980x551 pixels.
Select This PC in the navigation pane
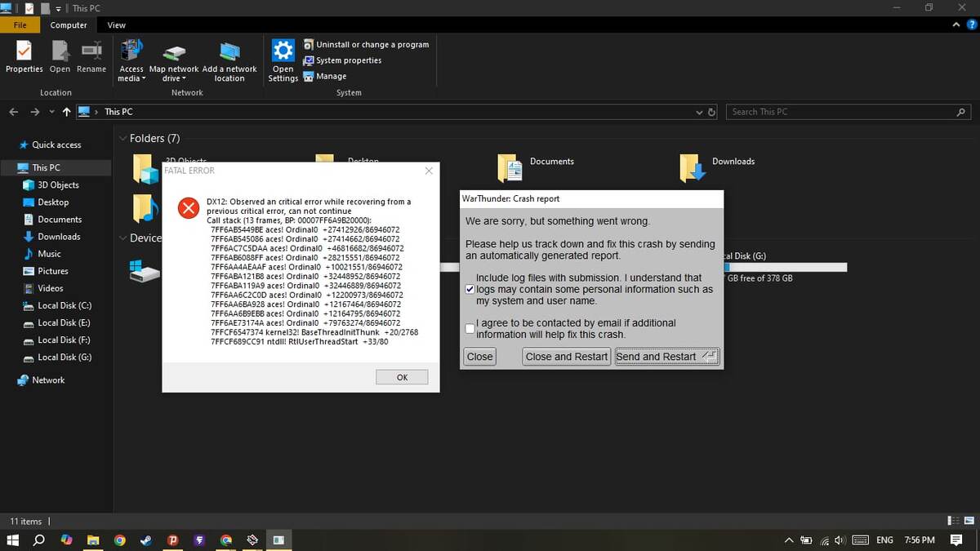56,167
